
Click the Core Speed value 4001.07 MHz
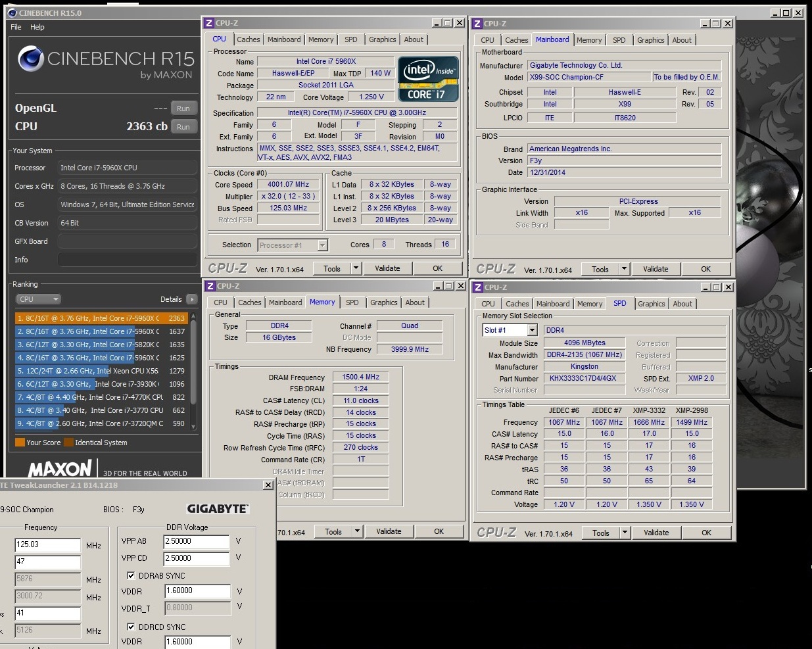pos(288,185)
